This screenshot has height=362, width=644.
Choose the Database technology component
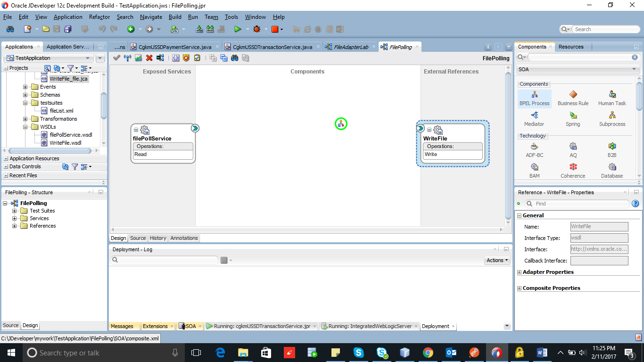611,171
